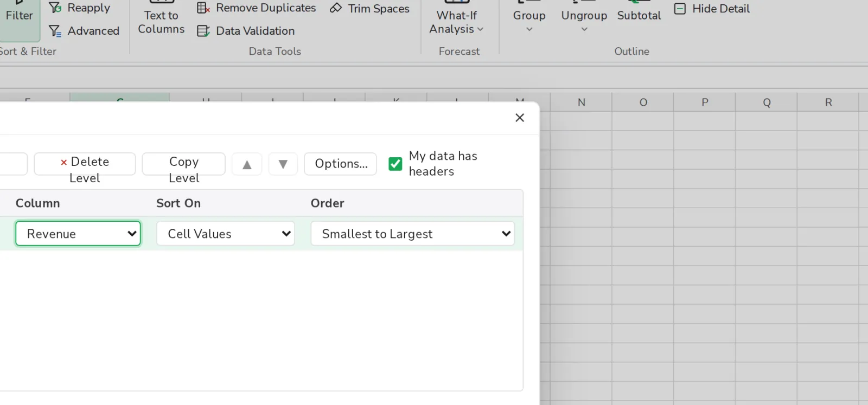
Task: Select column Q header
Action: click(x=767, y=102)
